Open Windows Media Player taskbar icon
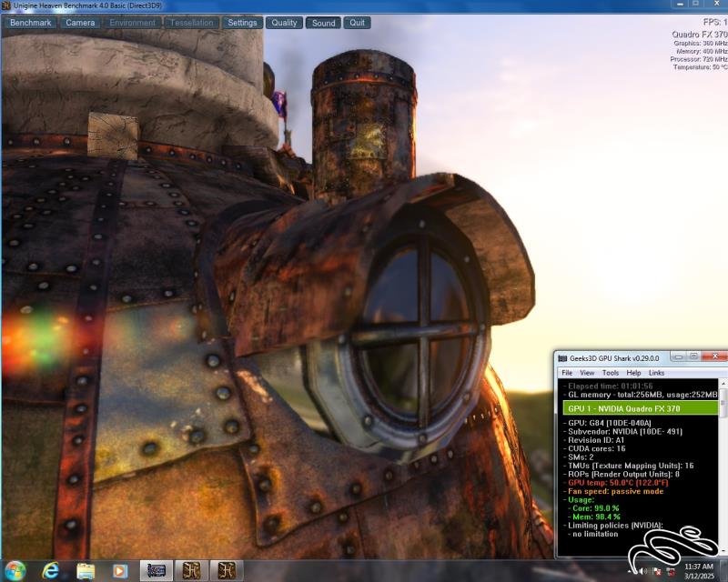Viewport: 728px width, 582px height. click(120, 570)
